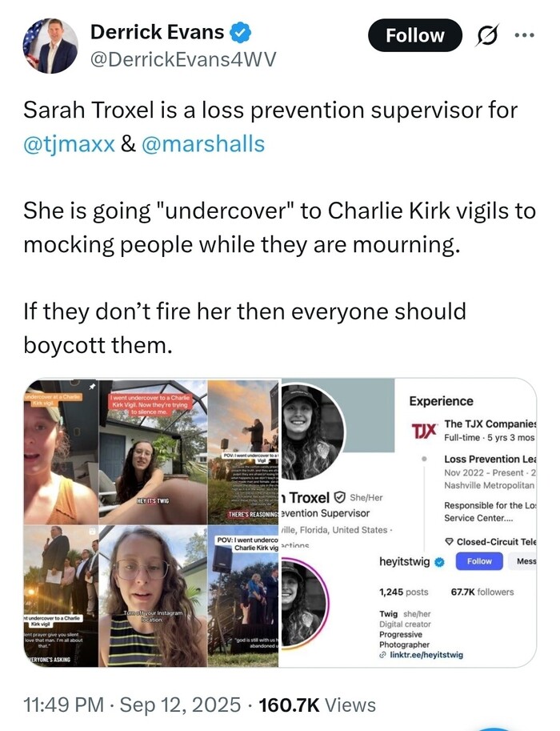Viewport: 560px width, 731px height.
Task: Open the Troxel LinkedIn profile photo
Action: click(x=311, y=432)
